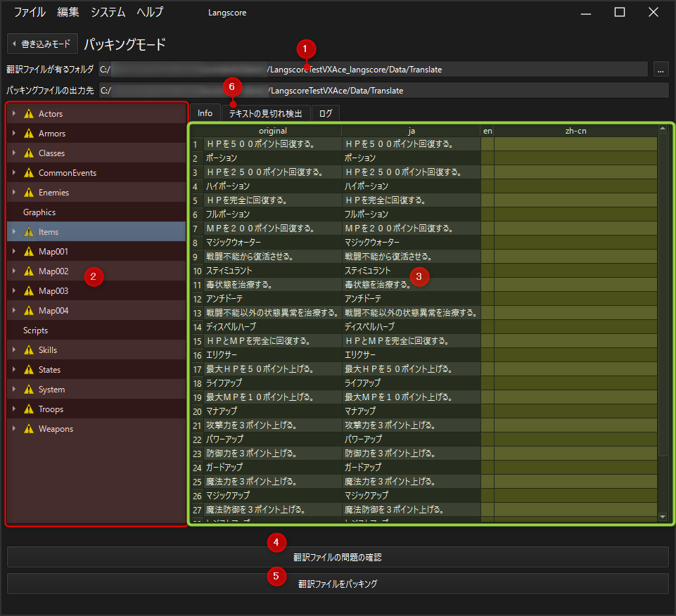Select row 8 マジックウォーター in ja column
Image resolution: width=676 pixels, height=616 pixels.
pyautogui.click(x=412, y=243)
